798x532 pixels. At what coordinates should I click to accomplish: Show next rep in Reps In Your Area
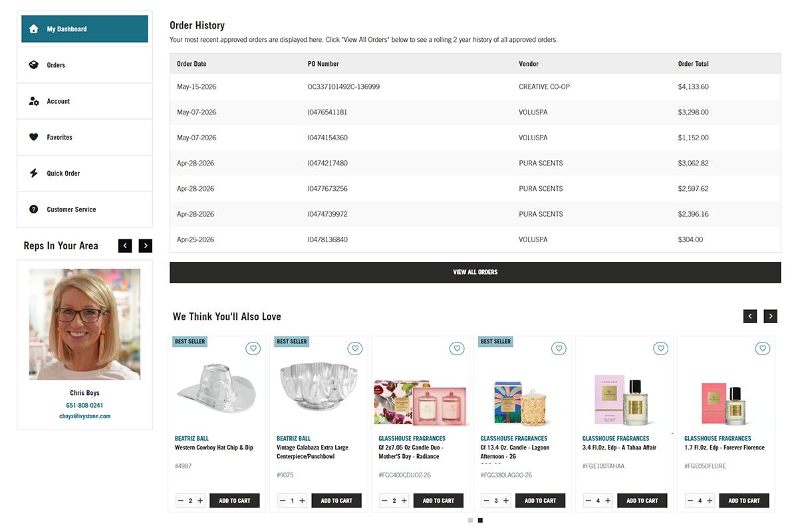(146, 245)
